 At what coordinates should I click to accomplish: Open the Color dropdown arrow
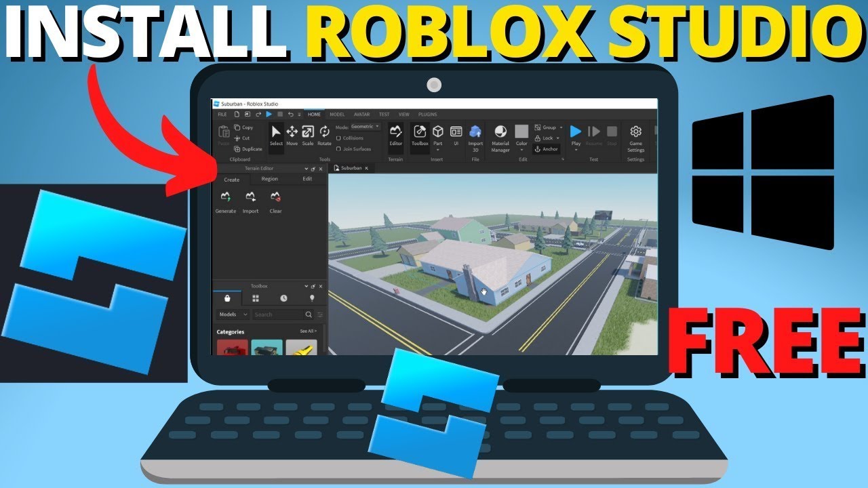point(521,150)
